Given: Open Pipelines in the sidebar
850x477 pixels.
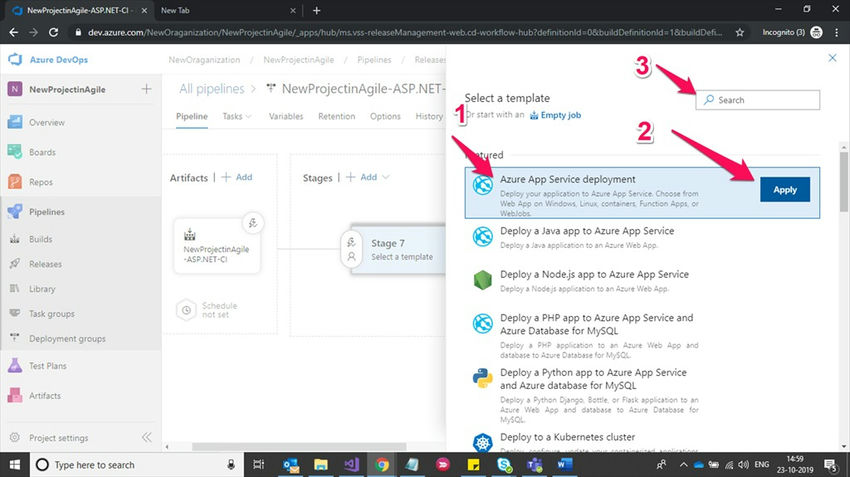Looking at the screenshot, I should click(47, 212).
